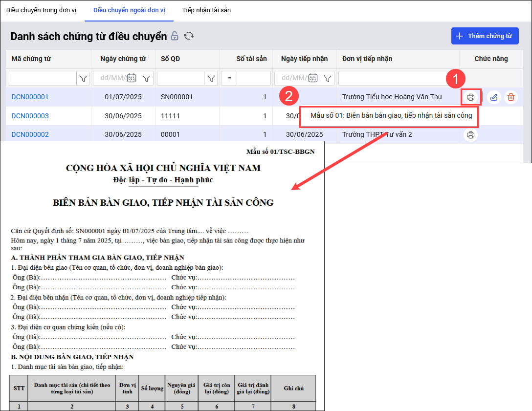Open voucher link DCN000003
Screen dimensions: 532x411
(30, 116)
